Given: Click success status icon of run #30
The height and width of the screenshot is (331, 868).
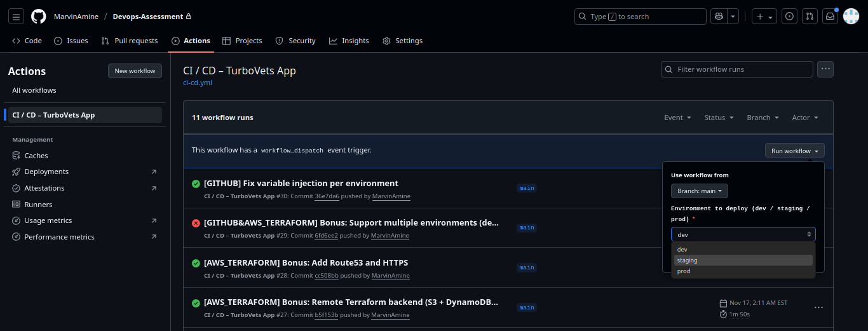Looking at the screenshot, I should click(196, 184).
